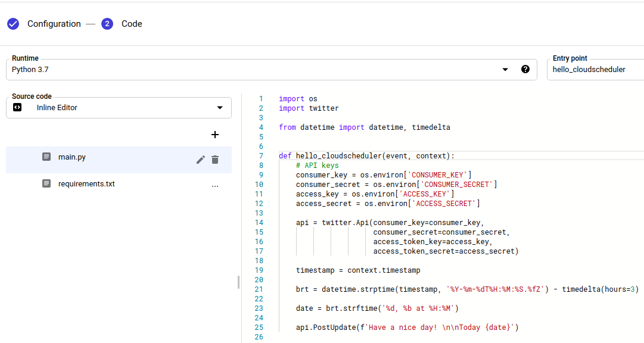Expand the Runtime selector arrow
Viewport: 644px width, 343px height.
point(505,69)
